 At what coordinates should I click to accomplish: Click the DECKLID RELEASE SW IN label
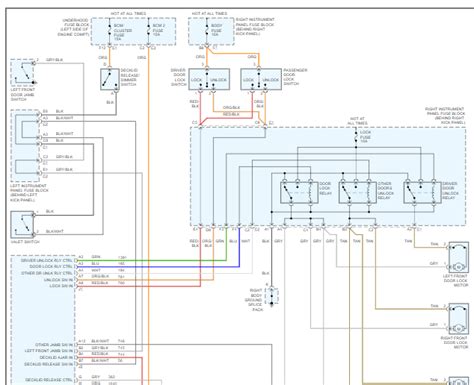coord(49,364)
